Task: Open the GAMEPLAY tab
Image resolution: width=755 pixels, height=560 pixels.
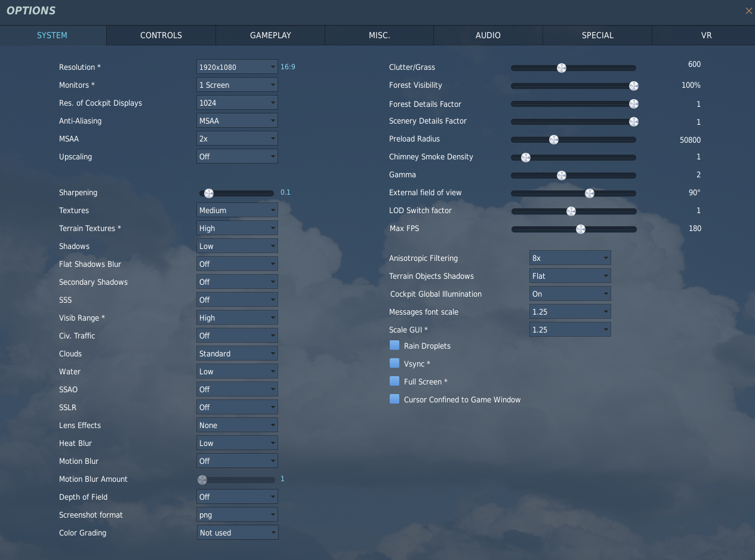Action: (x=270, y=35)
